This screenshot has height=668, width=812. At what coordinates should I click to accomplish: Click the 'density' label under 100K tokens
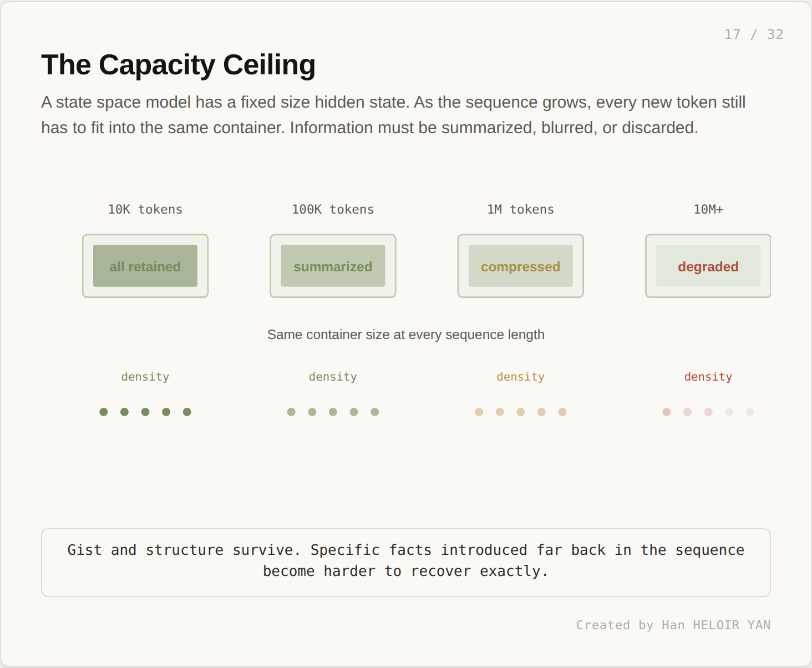(333, 377)
